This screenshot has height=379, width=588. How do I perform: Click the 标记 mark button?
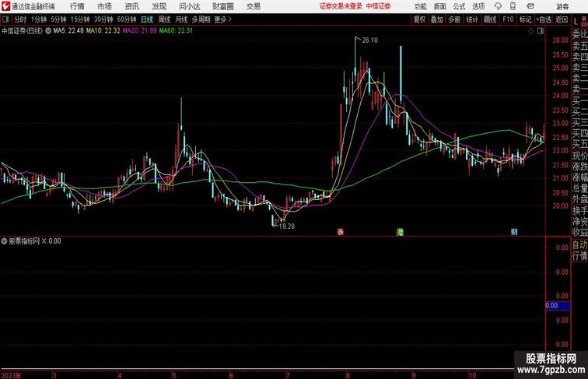point(525,19)
